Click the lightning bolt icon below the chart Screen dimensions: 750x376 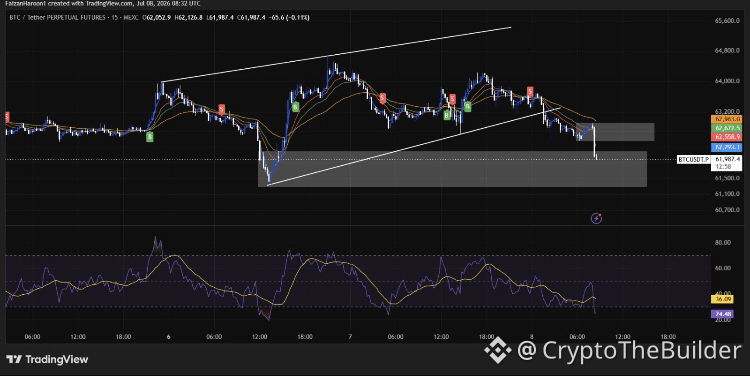click(596, 219)
